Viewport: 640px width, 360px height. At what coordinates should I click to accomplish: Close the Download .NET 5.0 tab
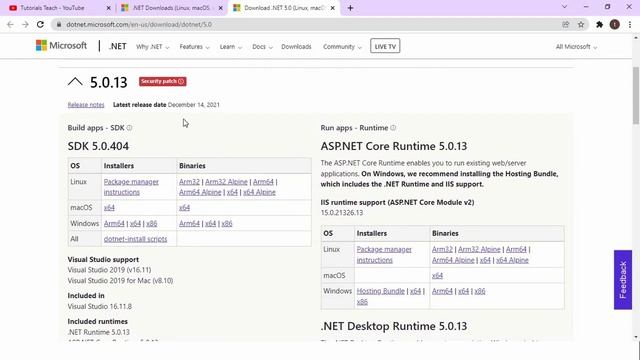click(x=333, y=8)
